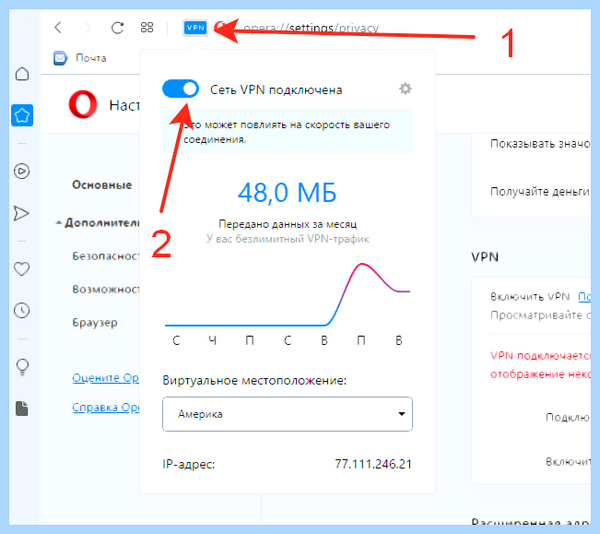The width and height of the screenshot is (600, 534).
Task: Open history clock icon in sidebar
Action: point(22,310)
